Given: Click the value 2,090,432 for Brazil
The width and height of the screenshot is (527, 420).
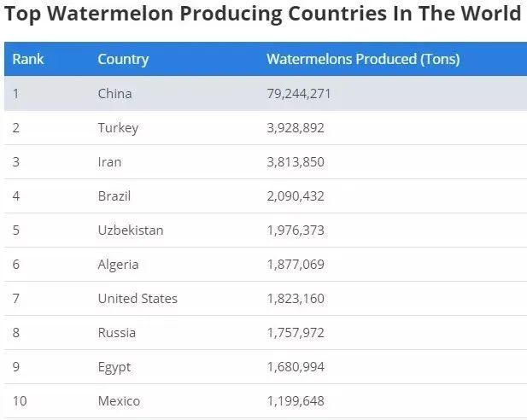Looking at the screenshot, I should pyautogui.click(x=296, y=196).
